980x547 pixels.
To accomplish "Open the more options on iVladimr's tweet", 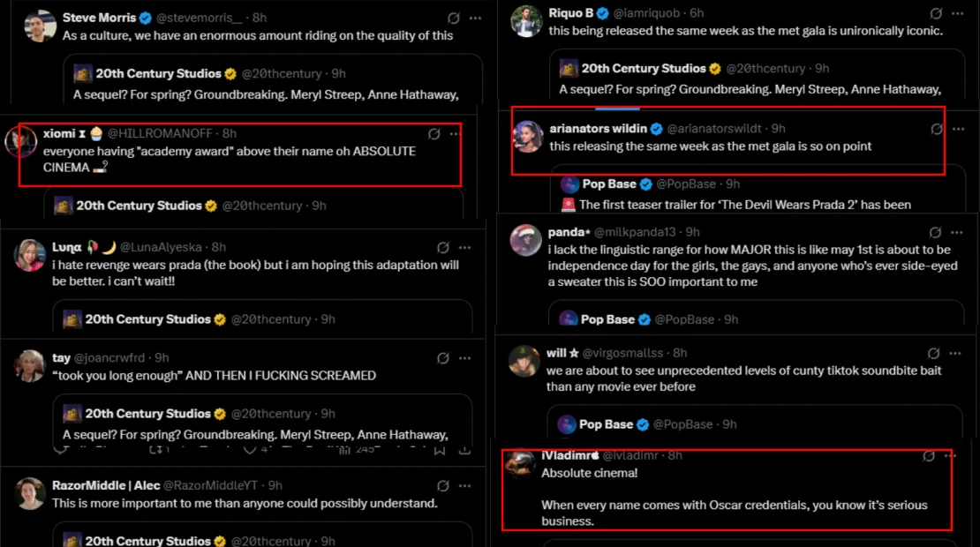I will click(x=950, y=456).
